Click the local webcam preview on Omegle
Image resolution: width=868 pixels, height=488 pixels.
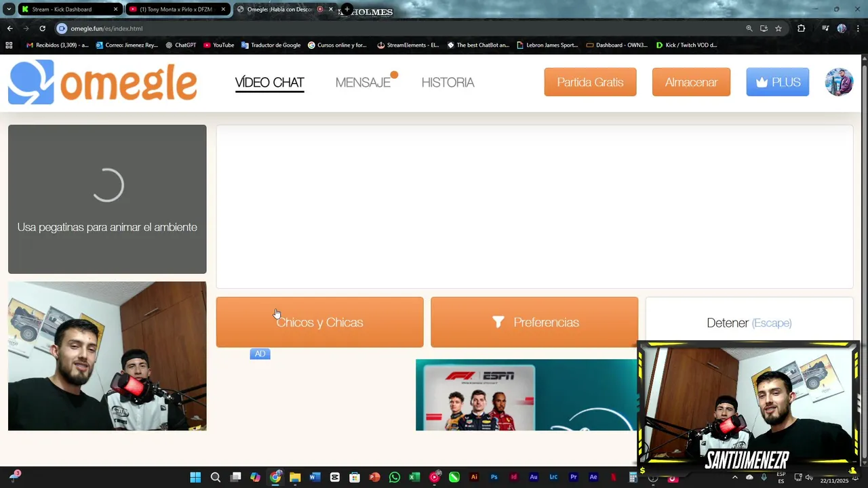coord(107,356)
